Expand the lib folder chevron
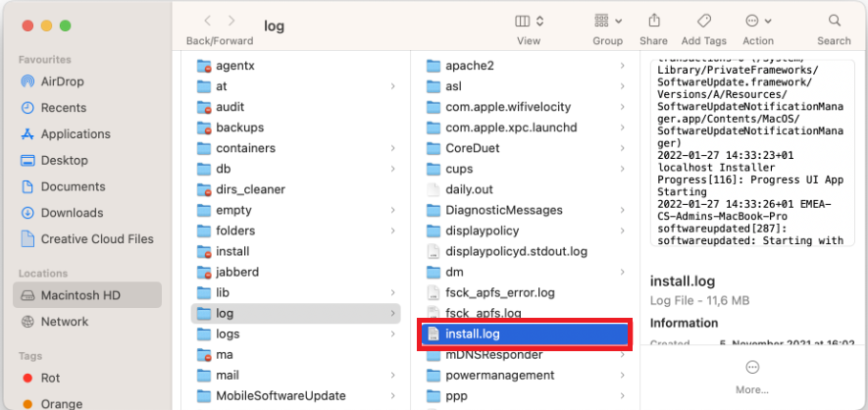The width and height of the screenshot is (868, 410). pos(392,292)
